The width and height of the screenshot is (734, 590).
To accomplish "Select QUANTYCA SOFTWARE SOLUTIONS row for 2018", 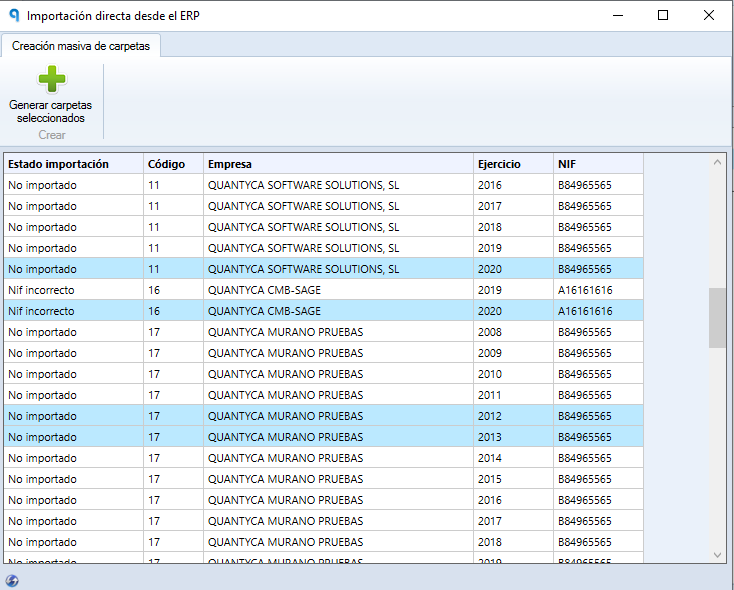I will 323,227.
